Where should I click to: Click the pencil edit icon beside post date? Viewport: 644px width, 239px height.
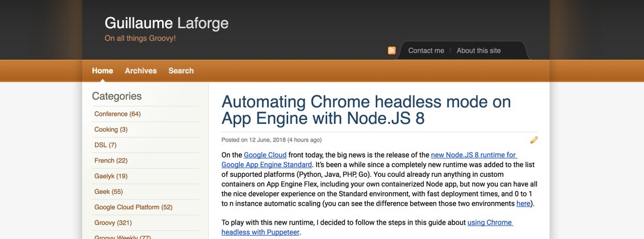click(x=533, y=140)
